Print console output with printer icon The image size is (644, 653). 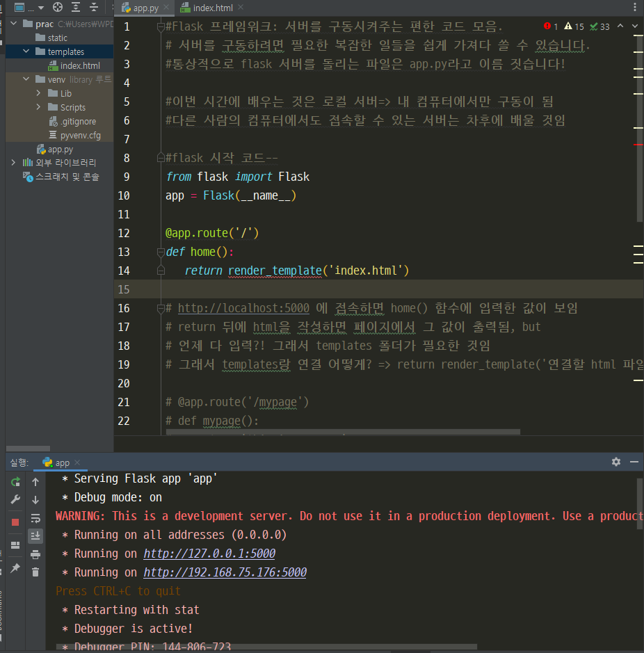pyautogui.click(x=35, y=554)
